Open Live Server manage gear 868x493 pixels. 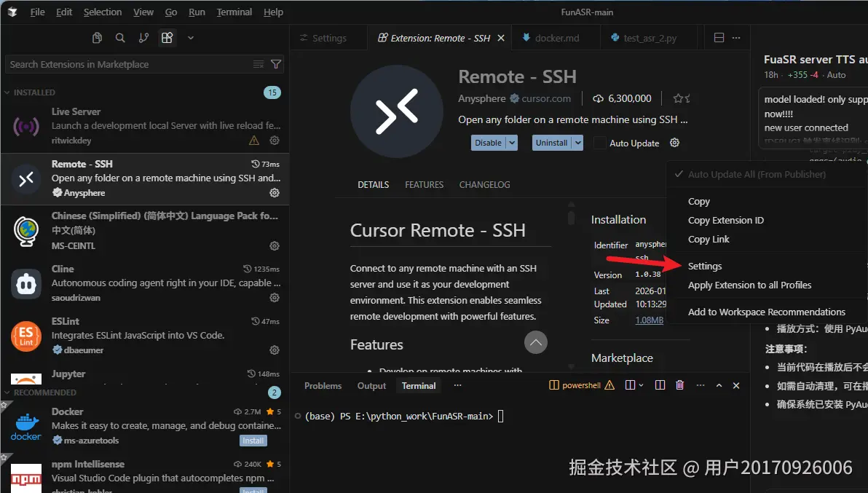pyautogui.click(x=274, y=141)
